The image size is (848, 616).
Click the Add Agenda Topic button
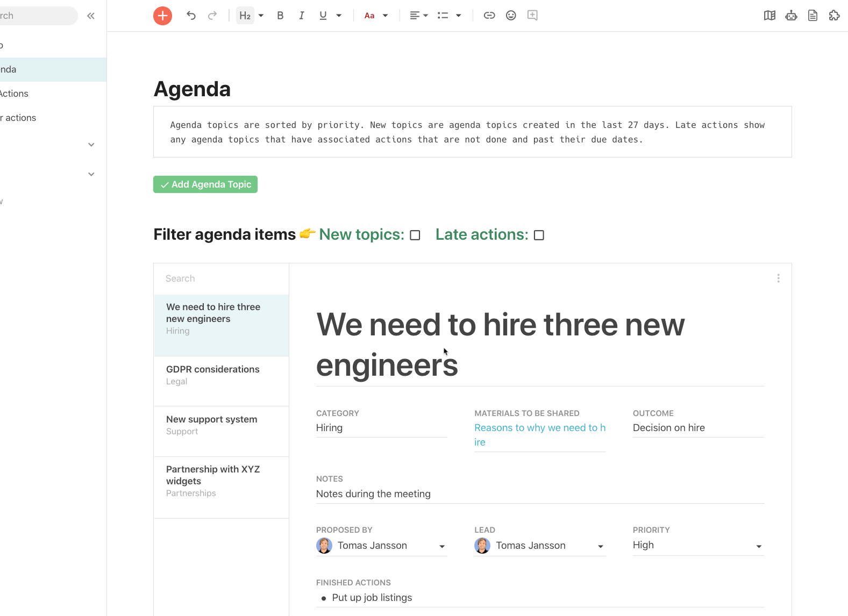pos(205,184)
